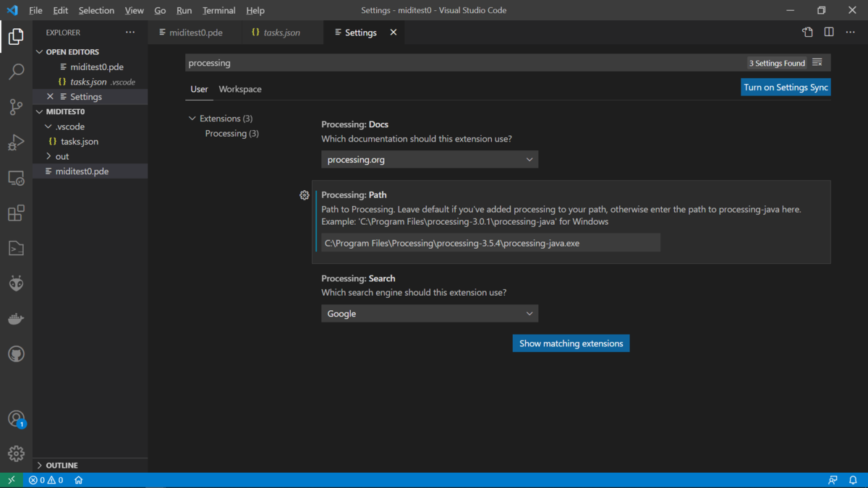Select Processing (3) in settings tree
Viewport: 868px width, 488px height.
coord(231,134)
